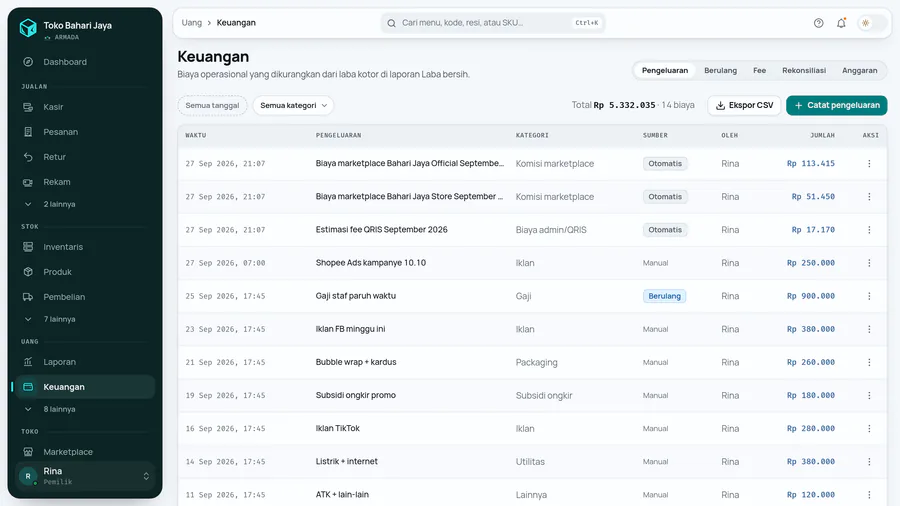Open the Semua tanggal date filter
This screenshot has height=506, width=900.
[212, 106]
